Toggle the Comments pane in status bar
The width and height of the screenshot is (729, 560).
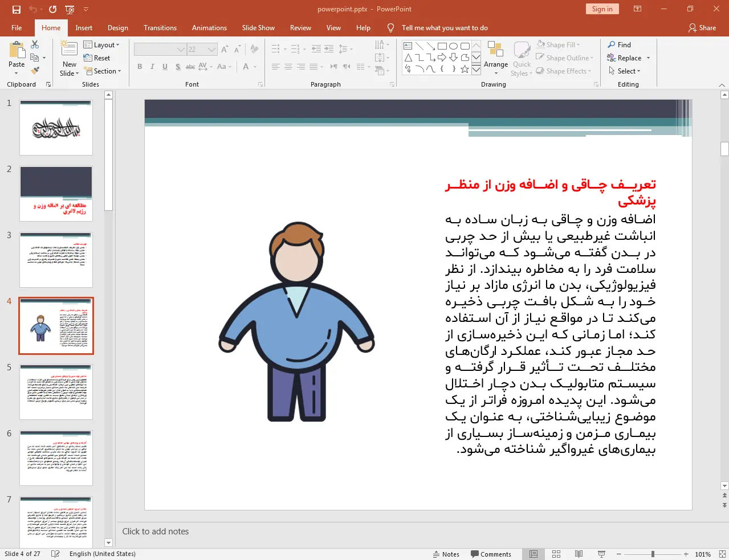click(491, 554)
